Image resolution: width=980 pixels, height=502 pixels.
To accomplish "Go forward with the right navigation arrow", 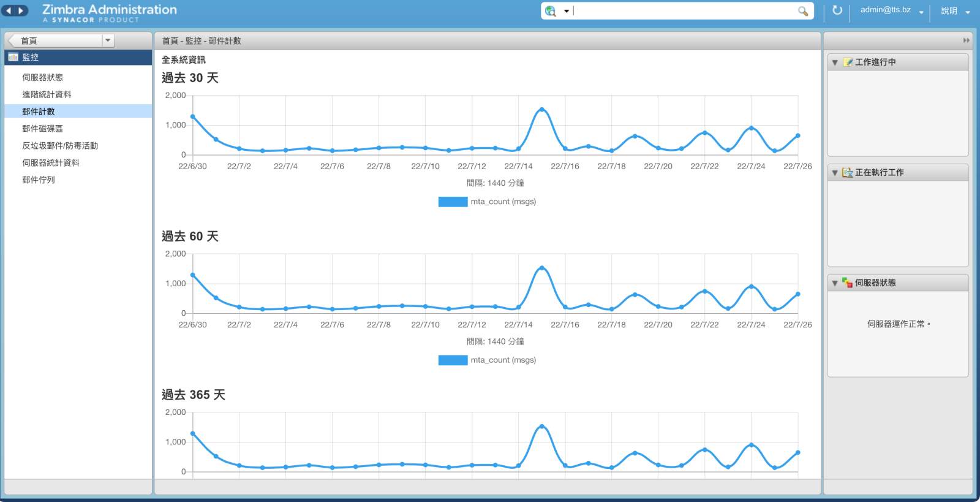I will (x=21, y=10).
